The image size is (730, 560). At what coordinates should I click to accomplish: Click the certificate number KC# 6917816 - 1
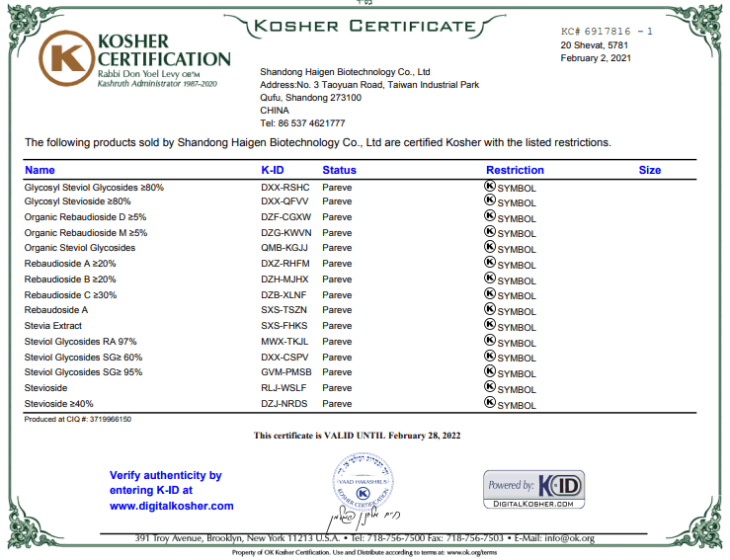pos(607,32)
